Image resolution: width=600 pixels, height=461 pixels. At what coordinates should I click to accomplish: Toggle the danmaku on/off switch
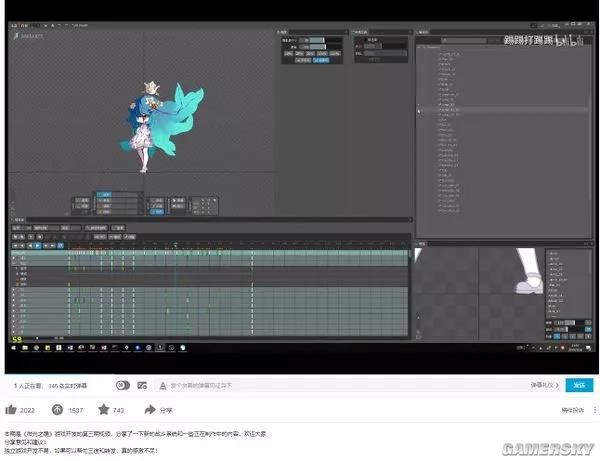(123, 385)
